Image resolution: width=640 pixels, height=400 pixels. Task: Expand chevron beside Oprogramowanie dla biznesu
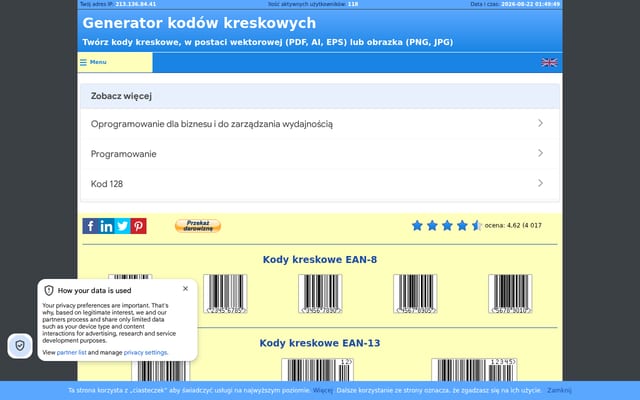pos(540,123)
